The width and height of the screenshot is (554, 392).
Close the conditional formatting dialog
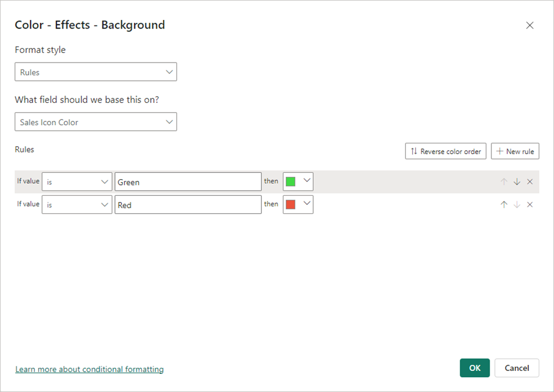[530, 26]
